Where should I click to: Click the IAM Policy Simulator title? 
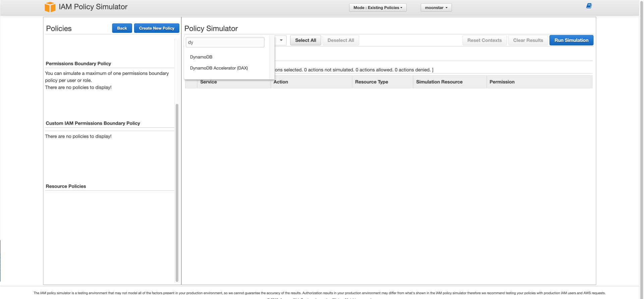(93, 7)
